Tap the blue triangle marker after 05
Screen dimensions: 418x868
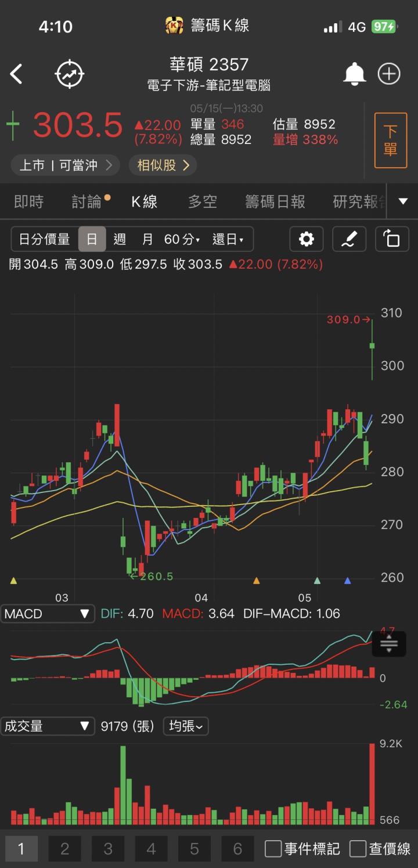348,581
